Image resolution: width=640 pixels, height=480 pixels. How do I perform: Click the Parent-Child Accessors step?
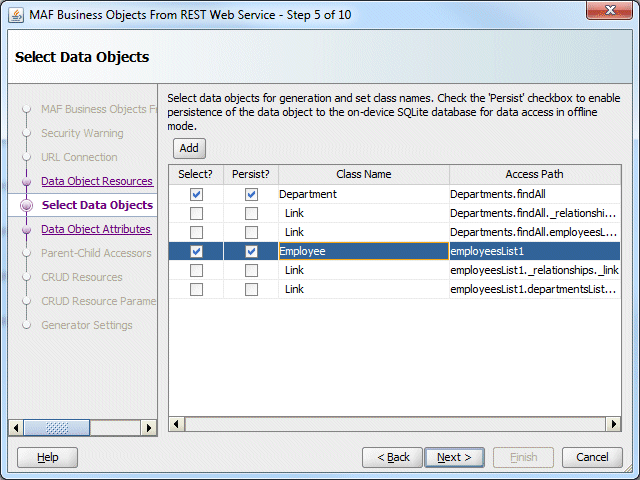tap(96, 253)
